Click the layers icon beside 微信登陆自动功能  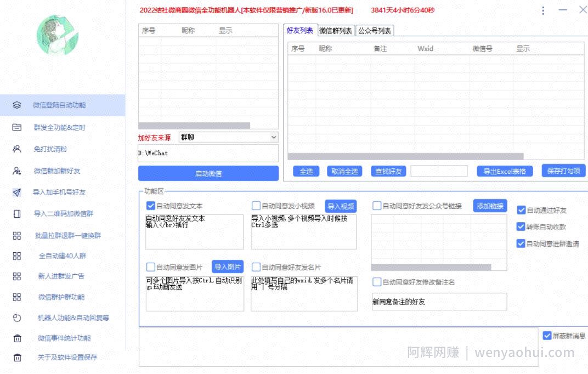tap(17, 105)
